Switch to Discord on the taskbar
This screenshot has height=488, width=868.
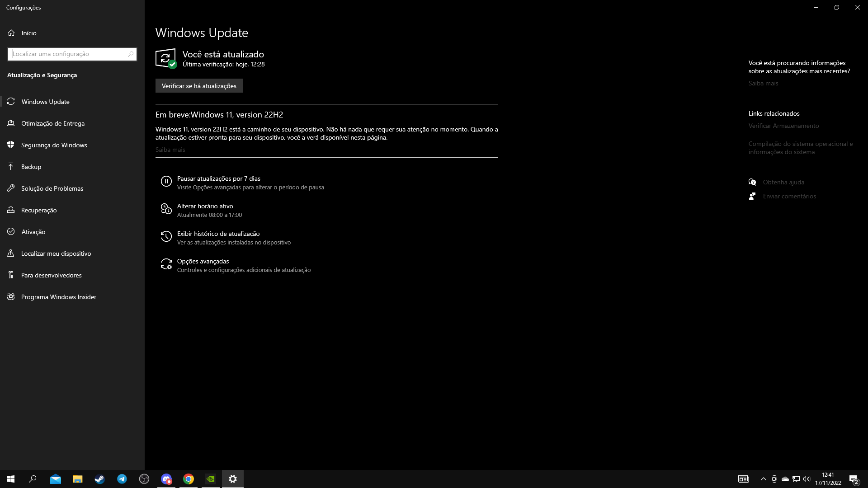pyautogui.click(x=166, y=479)
